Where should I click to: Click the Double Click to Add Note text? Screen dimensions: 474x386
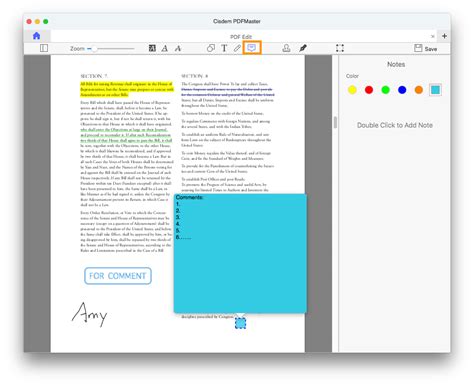[x=395, y=125]
